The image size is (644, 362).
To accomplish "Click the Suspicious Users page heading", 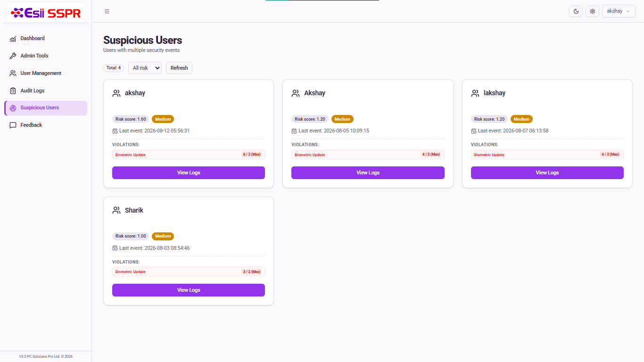I will 143,40.
